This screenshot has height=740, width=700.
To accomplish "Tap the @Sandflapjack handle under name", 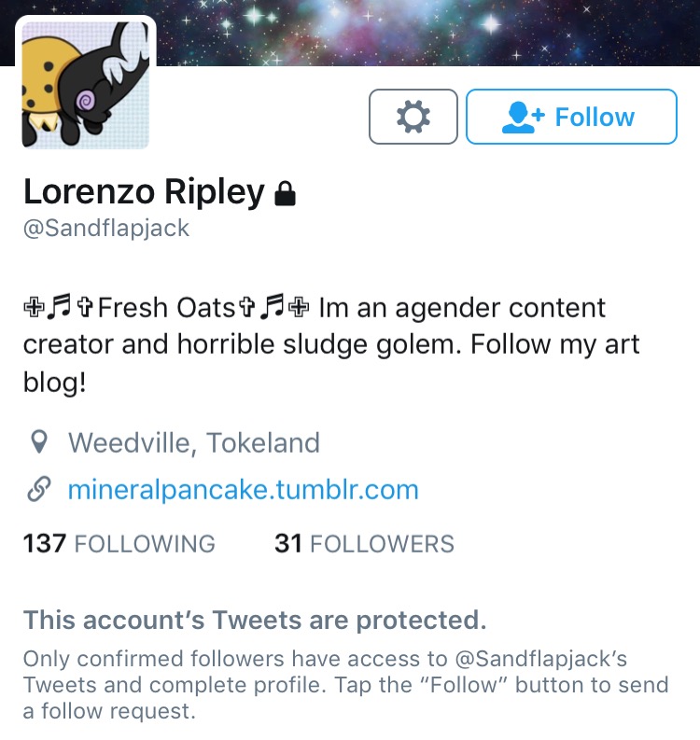I will click(x=106, y=229).
